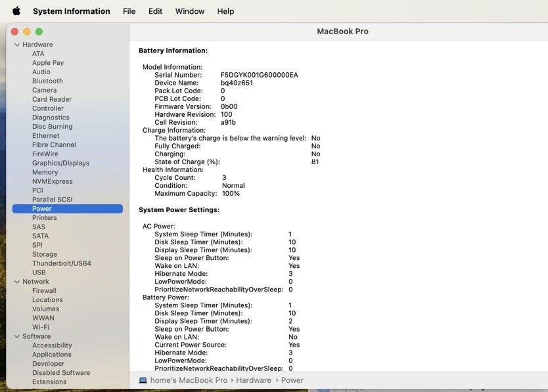Click the Condition value Normal

[x=233, y=186]
